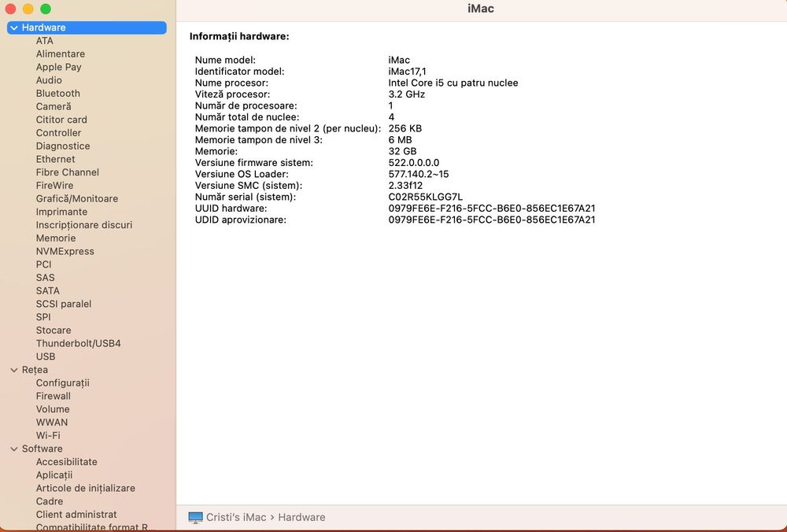
Task: Select PCI in the sidebar
Action: point(43,264)
